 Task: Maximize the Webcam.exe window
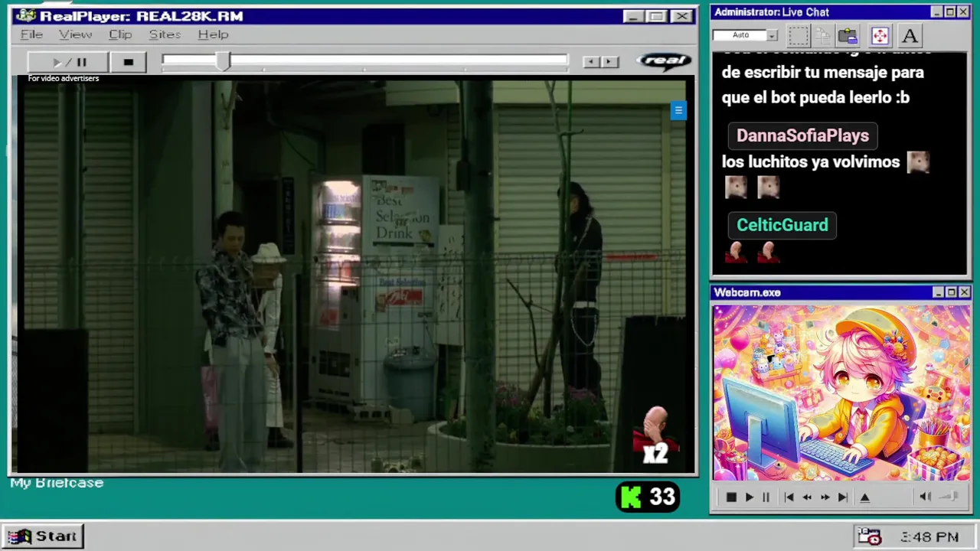tap(951, 292)
